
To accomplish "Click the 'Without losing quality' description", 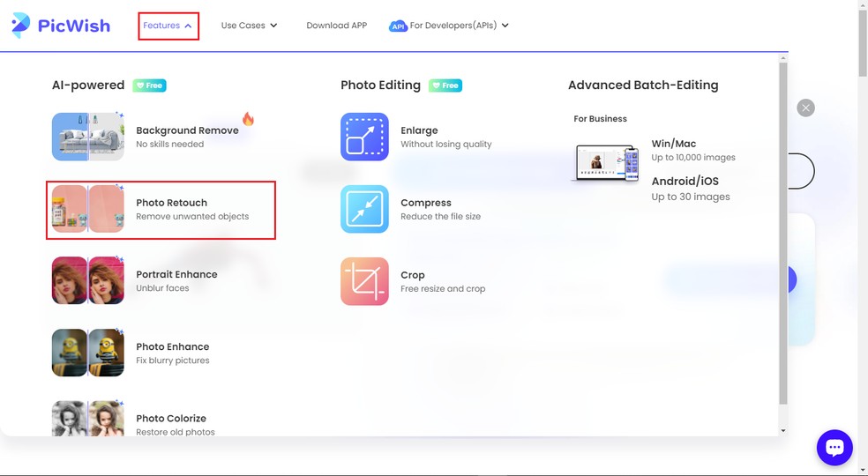I will [x=446, y=145].
